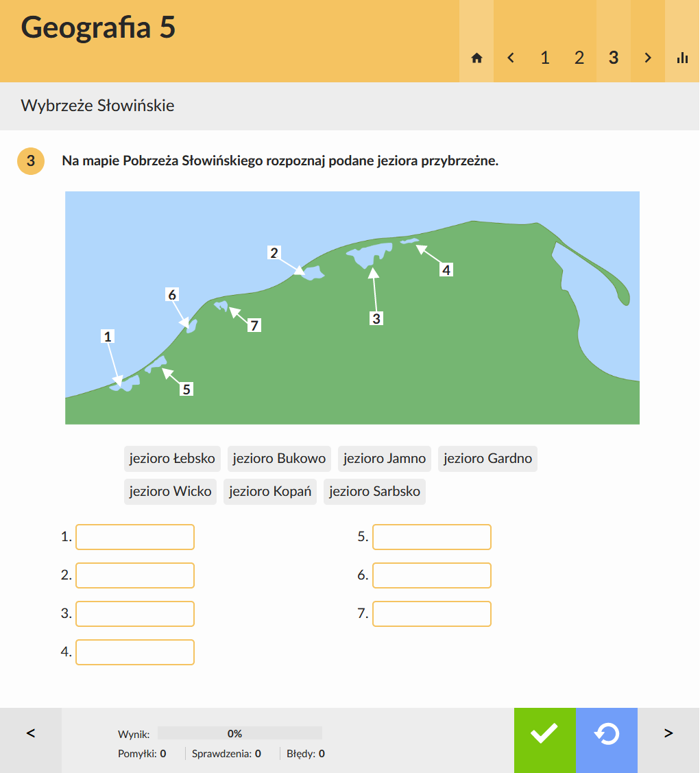This screenshot has height=773, width=700.
Task: Select exercise page 3 tab
Action: [614, 58]
